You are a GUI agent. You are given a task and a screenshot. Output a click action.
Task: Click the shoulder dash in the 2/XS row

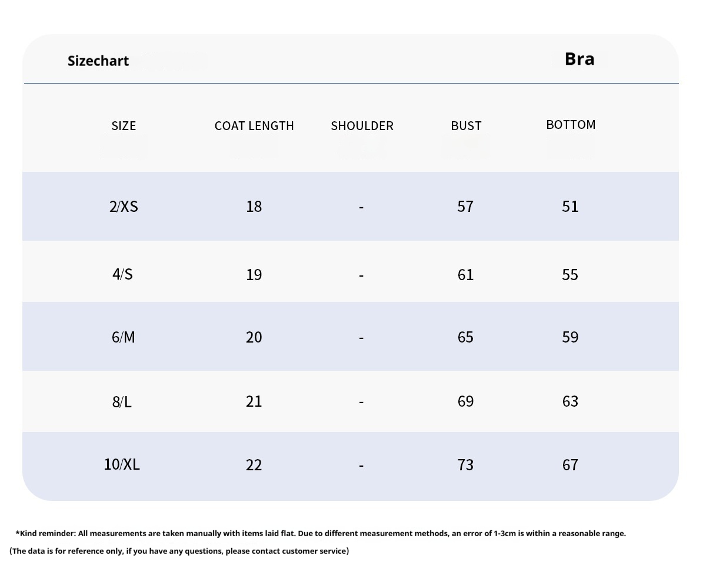click(x=361, y=207)
